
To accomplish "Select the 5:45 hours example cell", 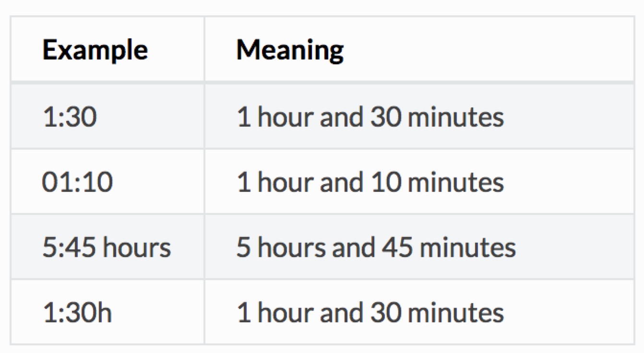I will point(107,247).
